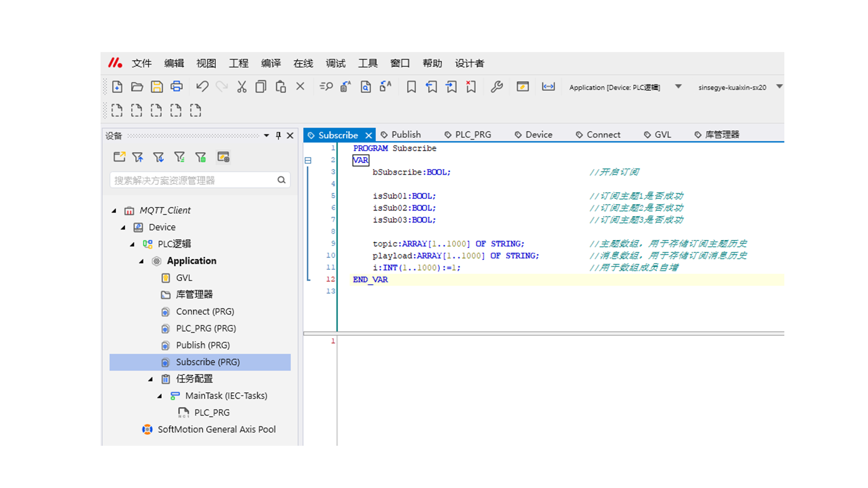Viewport: 868px width, 488px height.
Task: Toggle bookmark with the bookmark icon
Action: coord(411,87)
